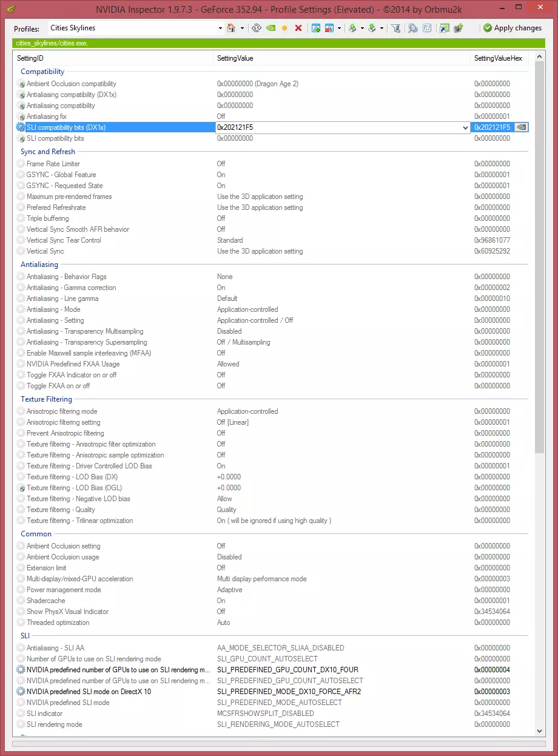
Task: Click the Sync and Refresh group header
Action: click(x=48, y=152)
